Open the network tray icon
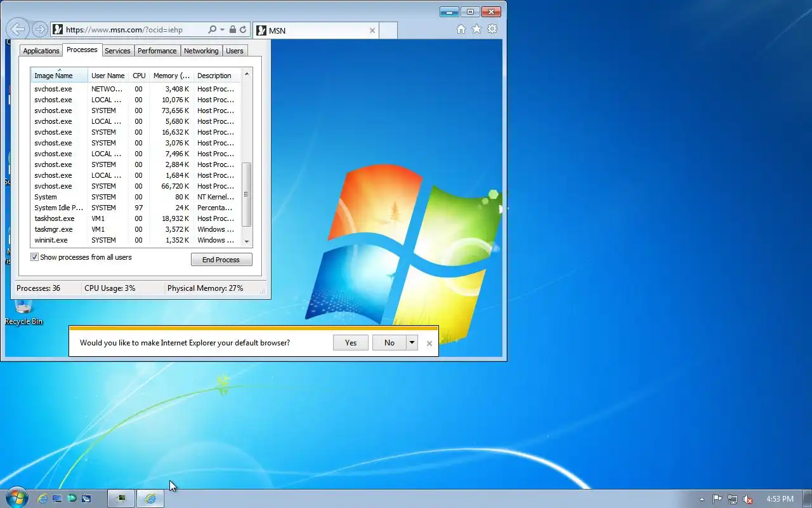This screenshot has width=812, height=508. coord(733,499)
